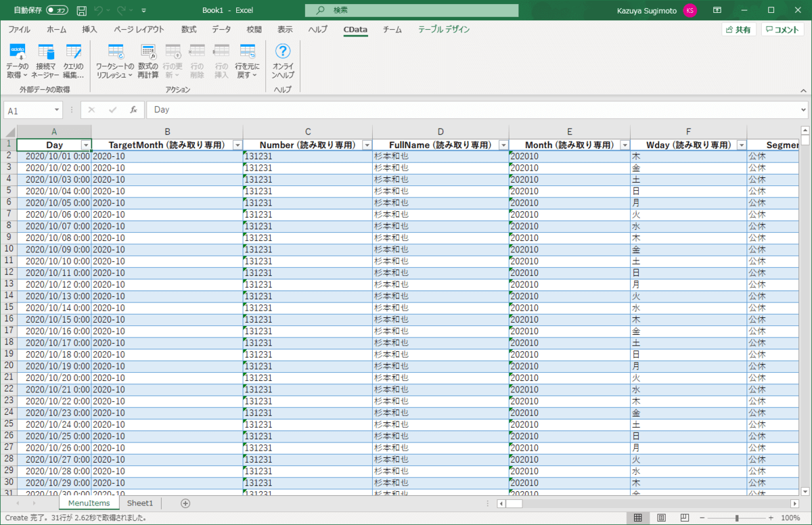The width and height of the screenshot is (812, 525).
Task: Click the 共有 (Share) button
Action: [738, 30]
